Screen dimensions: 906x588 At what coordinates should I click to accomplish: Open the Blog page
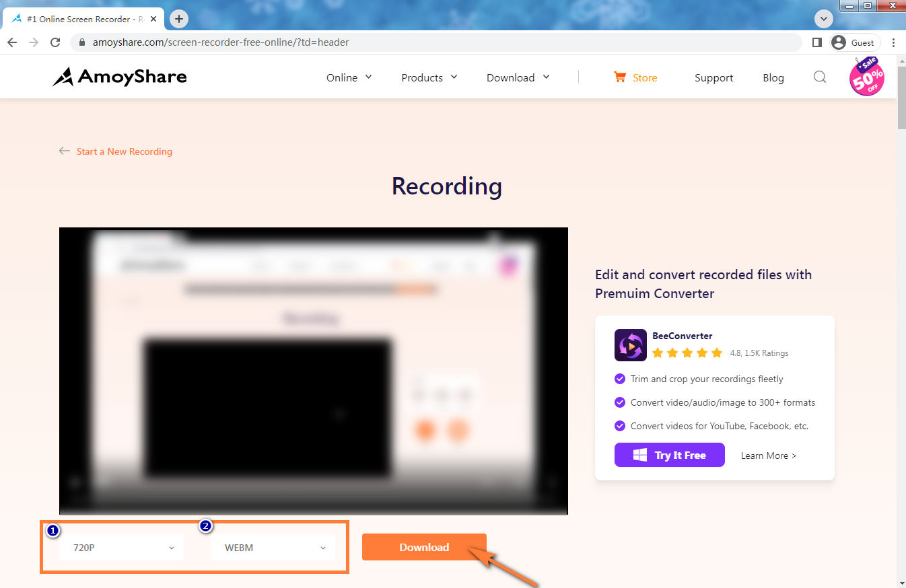[x=773, y=77]
